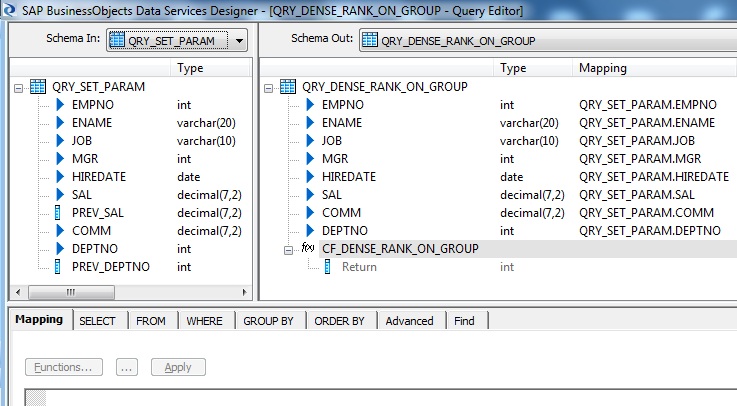Click mapping text QRY_SET_PARAM.DEPTNO

click(x=650, y=231)
